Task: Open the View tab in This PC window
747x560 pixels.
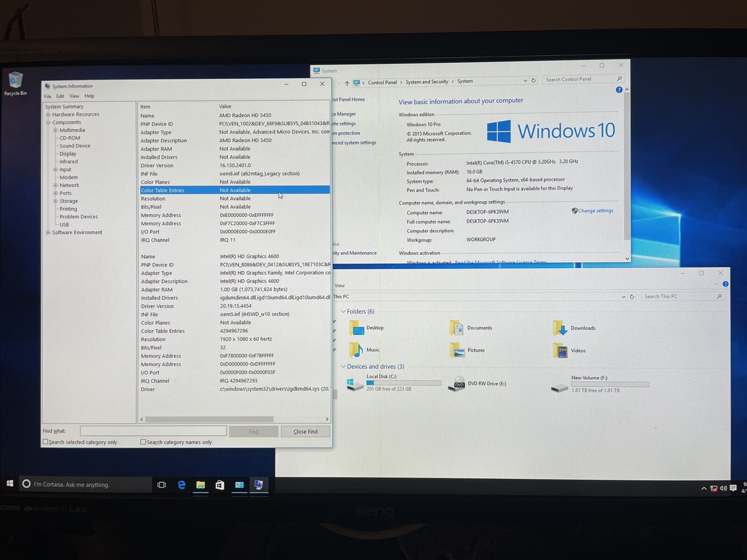Action: pyautogui.click(x=339, y=286)
